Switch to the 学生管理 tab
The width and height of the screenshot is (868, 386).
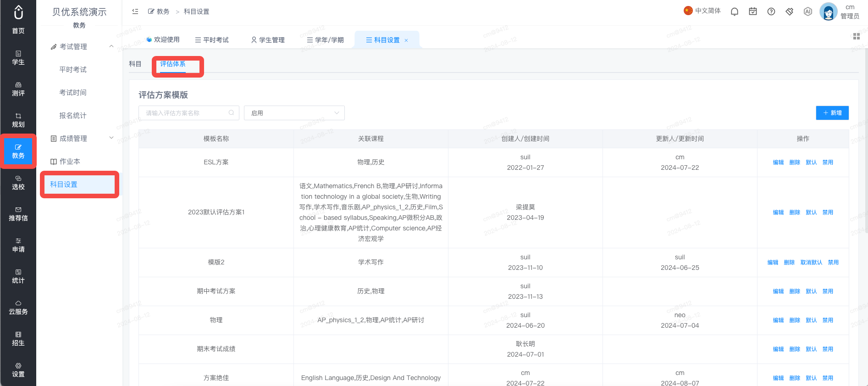[268, 40]
